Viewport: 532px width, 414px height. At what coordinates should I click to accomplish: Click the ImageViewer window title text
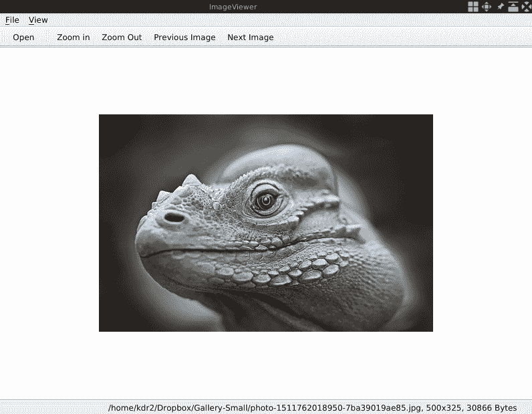pos(233,7)
